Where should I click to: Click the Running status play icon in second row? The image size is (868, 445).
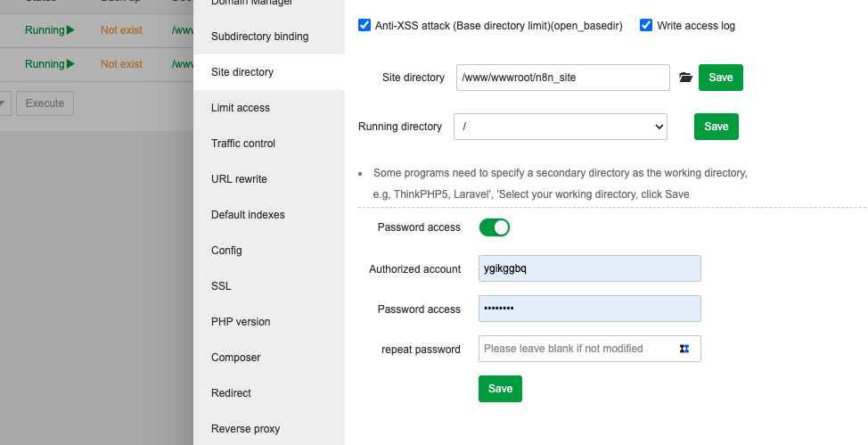pos(70,64)
